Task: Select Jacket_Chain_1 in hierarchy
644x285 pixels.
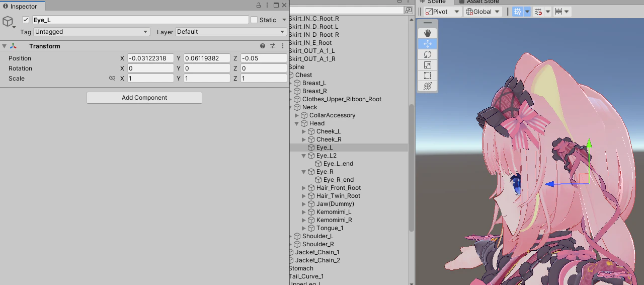Action: click(317, 252)
